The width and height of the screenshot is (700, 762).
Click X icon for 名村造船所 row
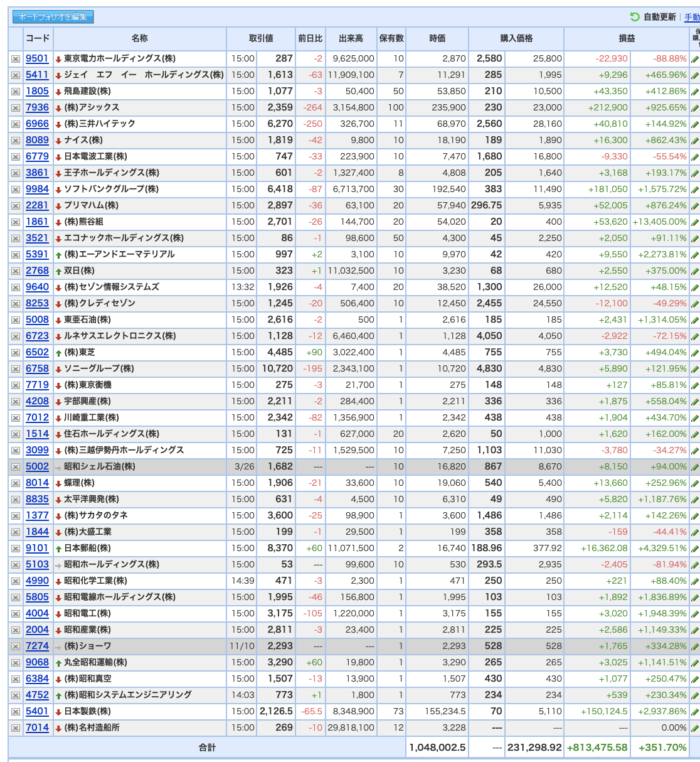16,728
